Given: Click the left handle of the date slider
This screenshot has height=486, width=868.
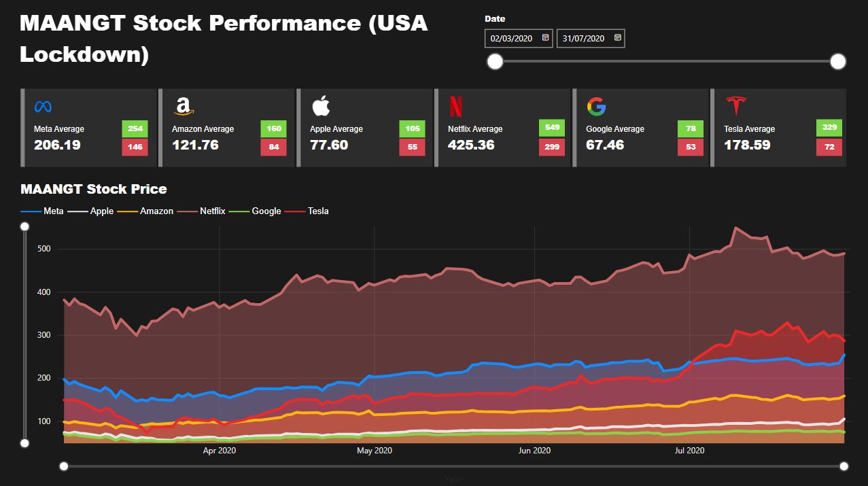Looking at the screenshot, I should (496, 62).
